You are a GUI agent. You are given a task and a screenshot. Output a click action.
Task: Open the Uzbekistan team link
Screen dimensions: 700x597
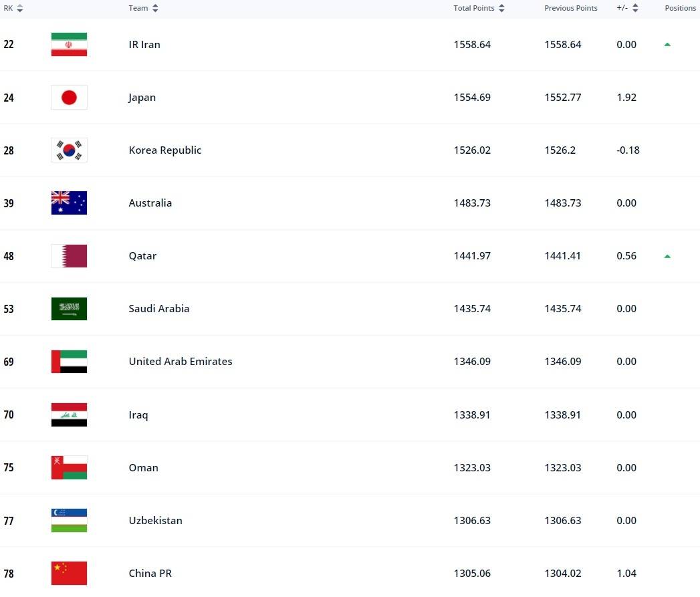coord(155,520)
